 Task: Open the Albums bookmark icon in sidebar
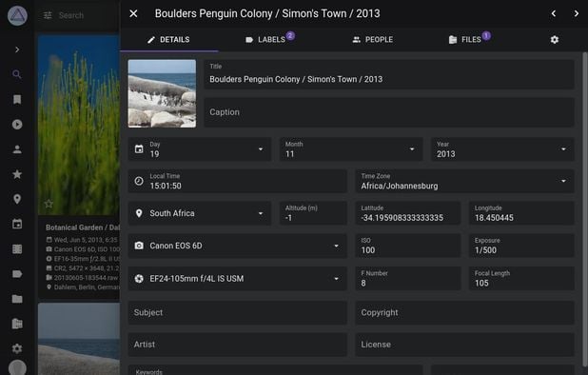click(17, 99)
